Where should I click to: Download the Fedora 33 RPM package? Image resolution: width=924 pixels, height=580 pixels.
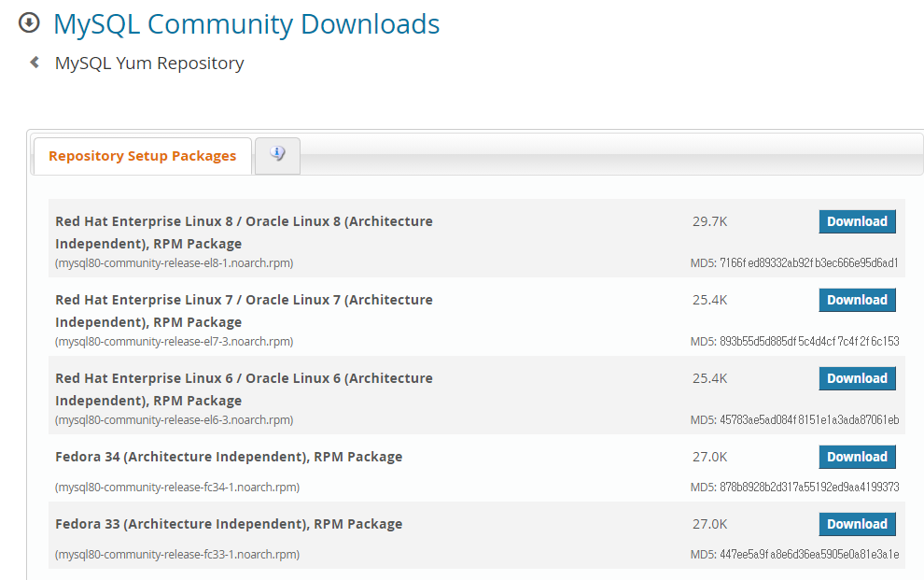click(x=857, y=524)
